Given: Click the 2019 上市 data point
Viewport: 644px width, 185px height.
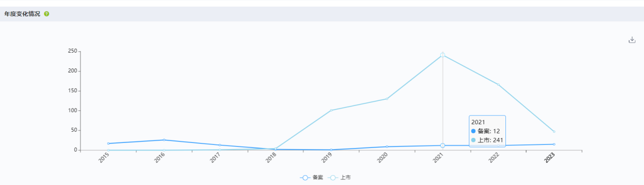Looking at the screenshot, I should coord(331,110).
